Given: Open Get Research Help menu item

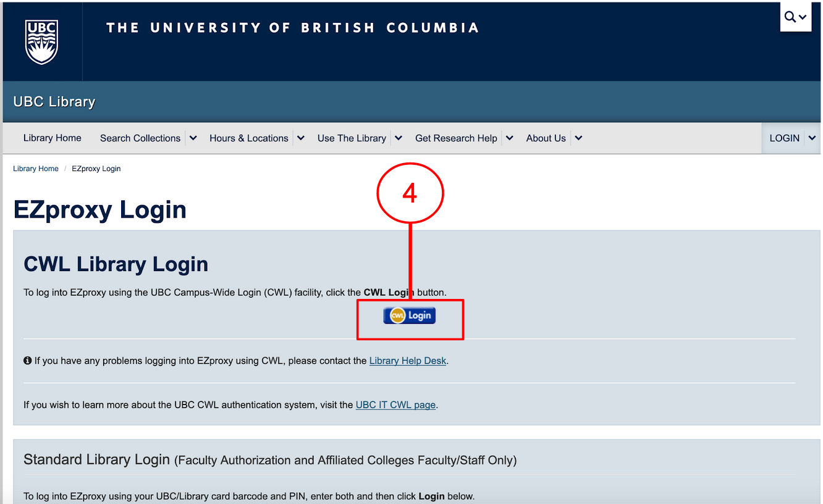Looking at the screenshot, I should pos(456,138).
